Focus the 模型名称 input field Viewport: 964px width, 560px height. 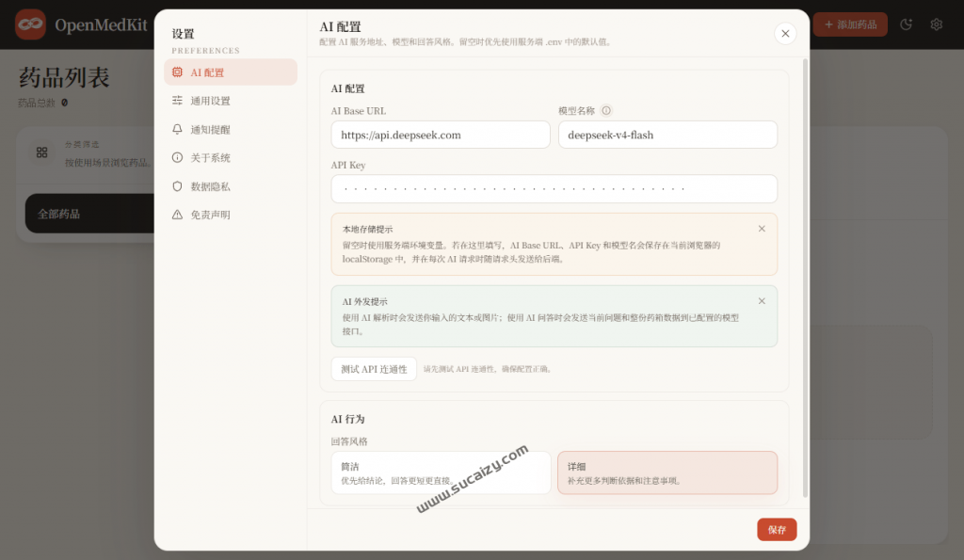[667, 135]
